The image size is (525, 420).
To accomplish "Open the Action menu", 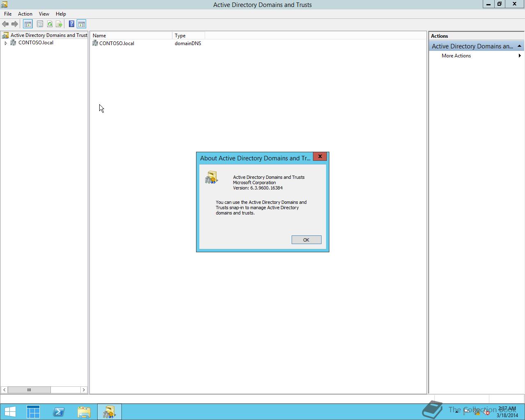I will pyautogui.click(x=25, y=14).
